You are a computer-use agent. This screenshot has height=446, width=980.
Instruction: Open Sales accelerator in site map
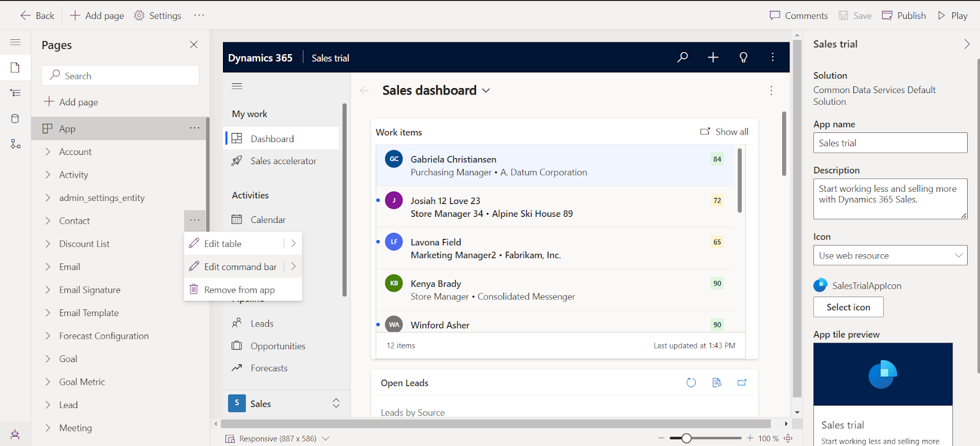(282, 161)
